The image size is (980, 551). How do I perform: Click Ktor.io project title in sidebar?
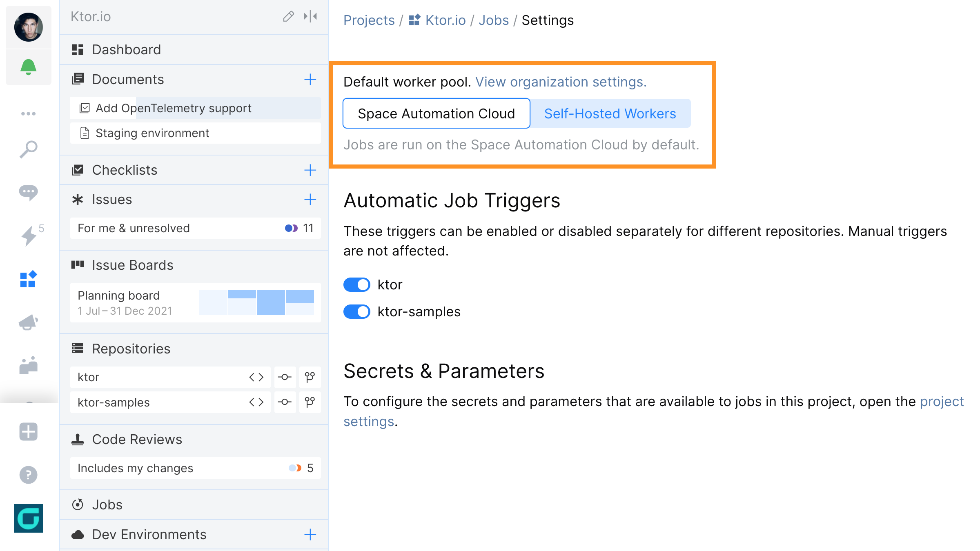click(91, 16)
